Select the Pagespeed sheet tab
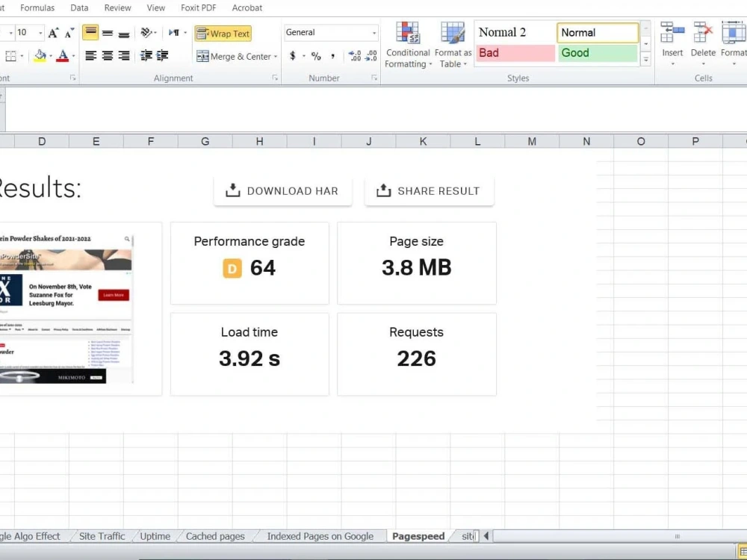 click(418, 536)
